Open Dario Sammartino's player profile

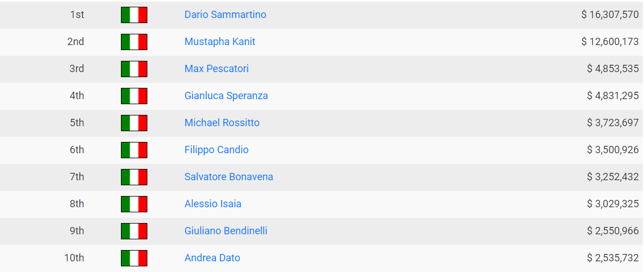[x=225, y=15]
